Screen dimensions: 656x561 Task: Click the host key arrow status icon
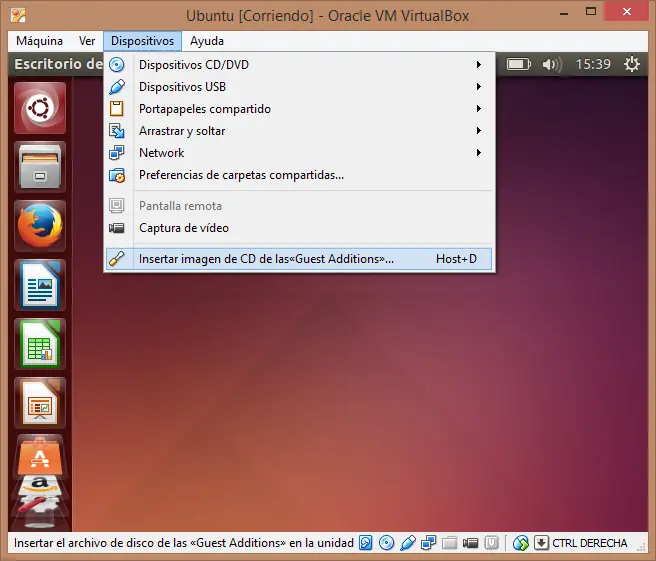point(541,543)
